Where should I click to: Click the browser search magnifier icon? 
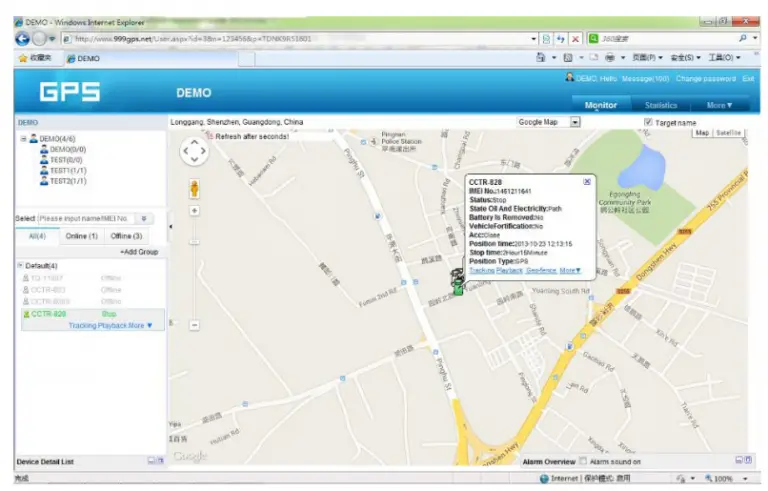[x=743, y=38]
